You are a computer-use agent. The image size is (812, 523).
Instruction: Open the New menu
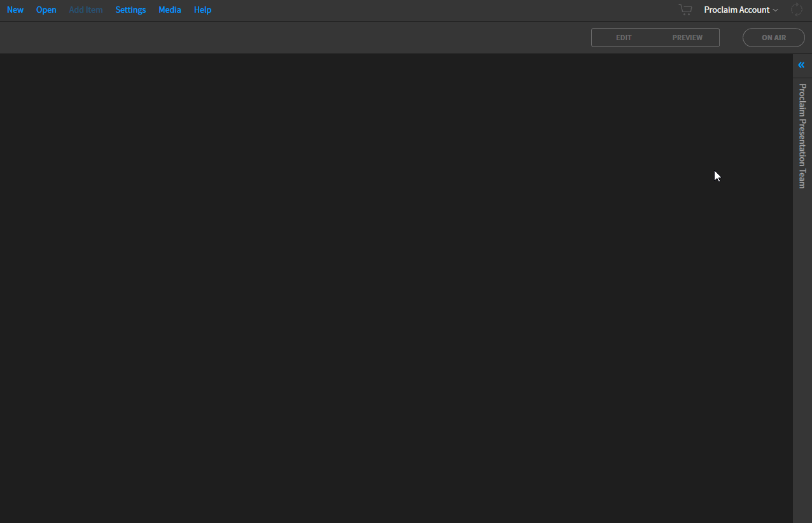pos(15,10)
